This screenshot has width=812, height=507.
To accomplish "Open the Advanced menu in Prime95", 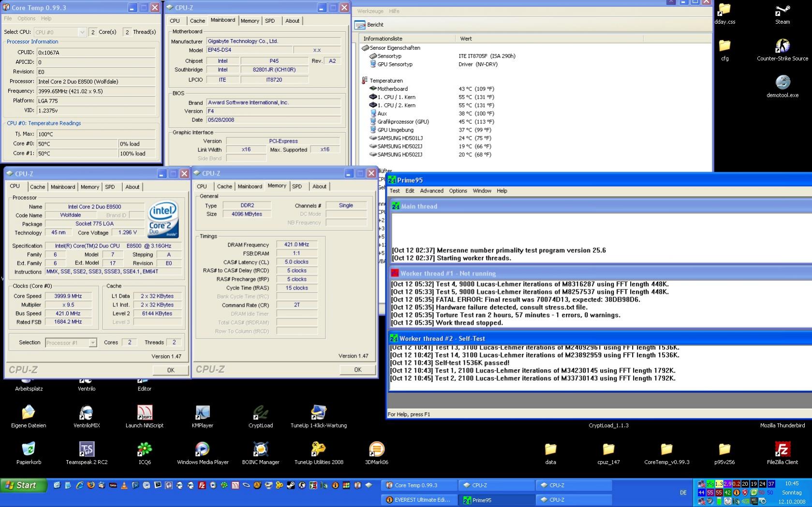I will (x=431, y=191).
